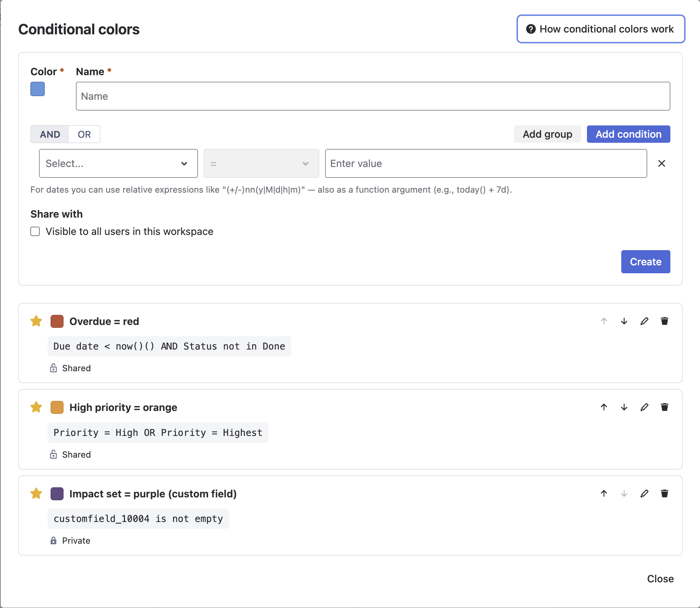Toggle favorite star on High priority = orange rule
The height and width of the screenshot is (608, 700).
click(x=36, y=407)
